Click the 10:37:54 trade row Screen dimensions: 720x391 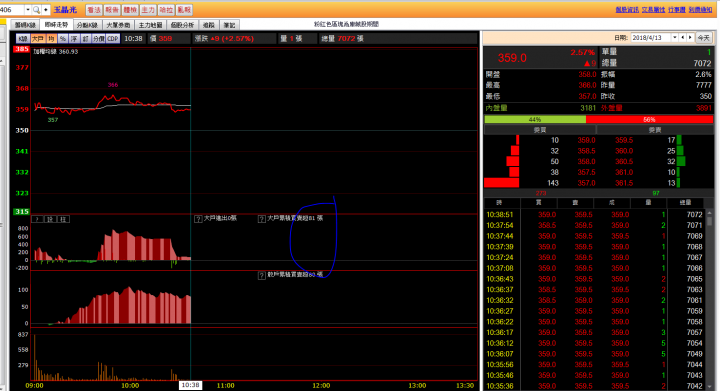coord(595,225)
